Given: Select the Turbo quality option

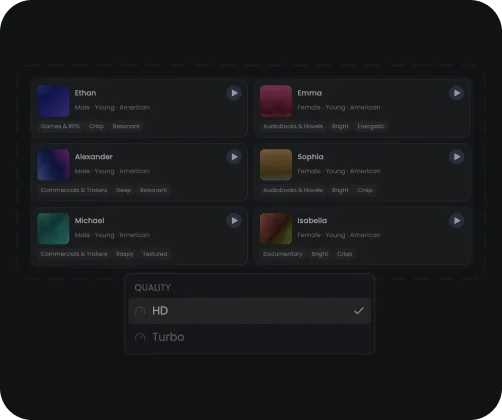Looking at the screenshot, I should [x=249, y=337].
